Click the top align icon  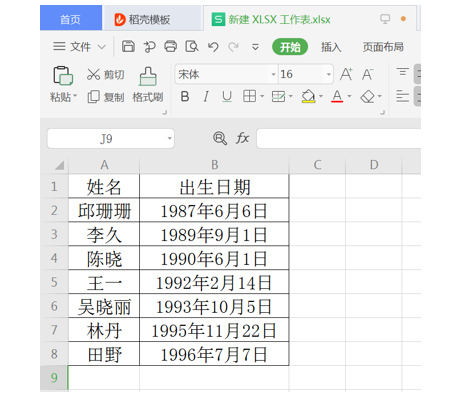click(402, 72)
